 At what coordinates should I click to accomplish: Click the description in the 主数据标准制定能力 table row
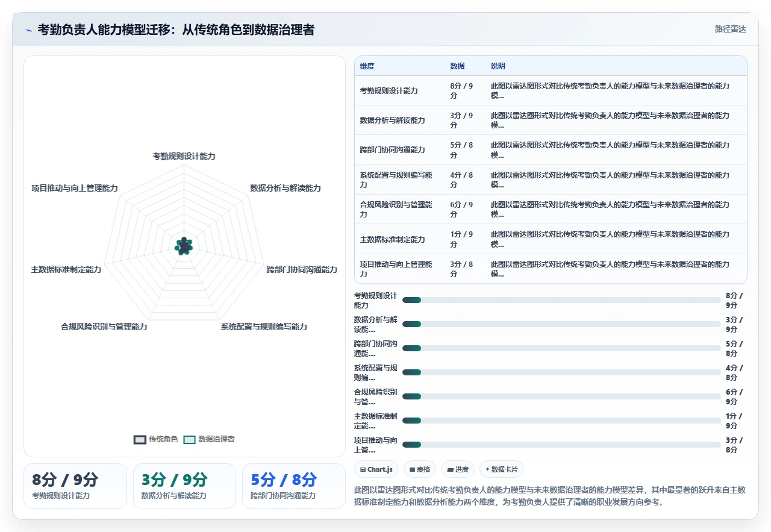pos(610,240)
